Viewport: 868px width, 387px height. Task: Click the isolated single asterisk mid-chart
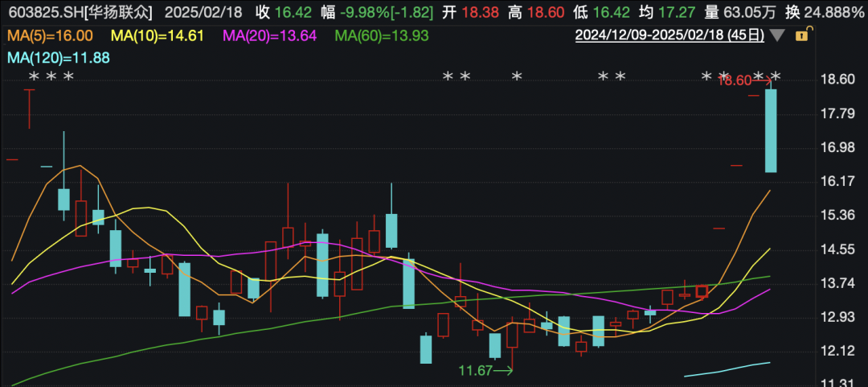pos(517,77)
